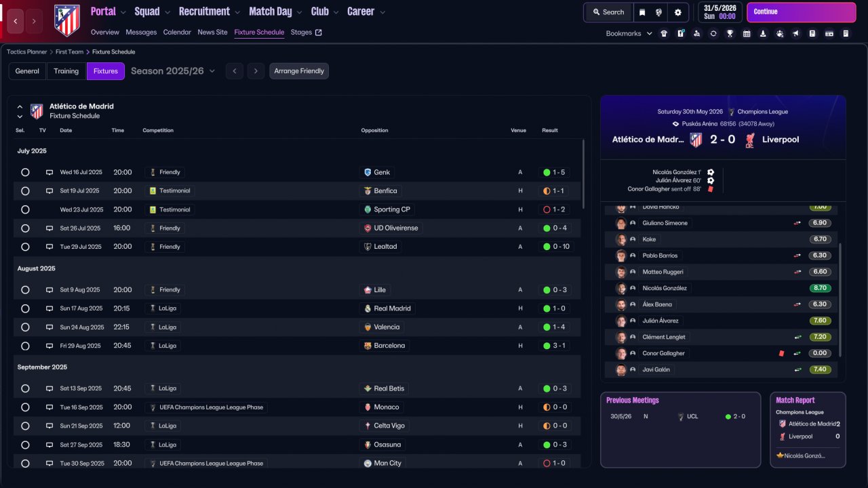Image resolution: width=868 pixels, height=488 pixels.
Task: Switch to the Training tab
Action: pyautogui.click(x=66, y=71)
